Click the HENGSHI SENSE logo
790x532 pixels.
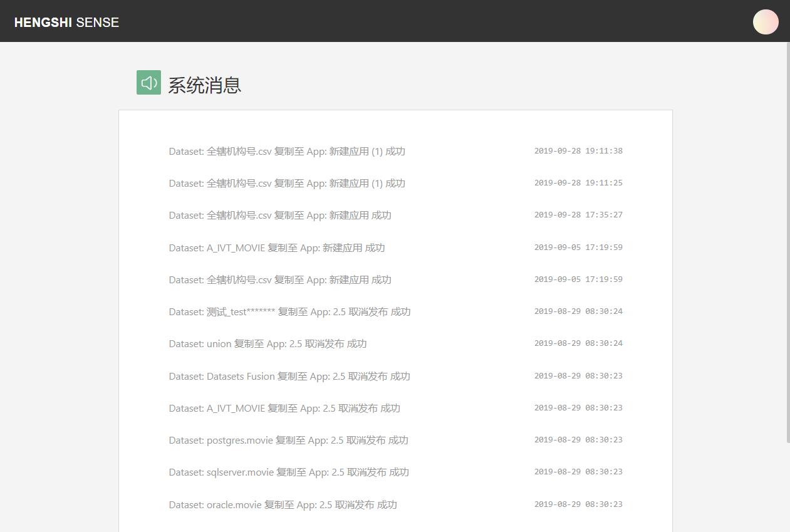tap(66, 23)
